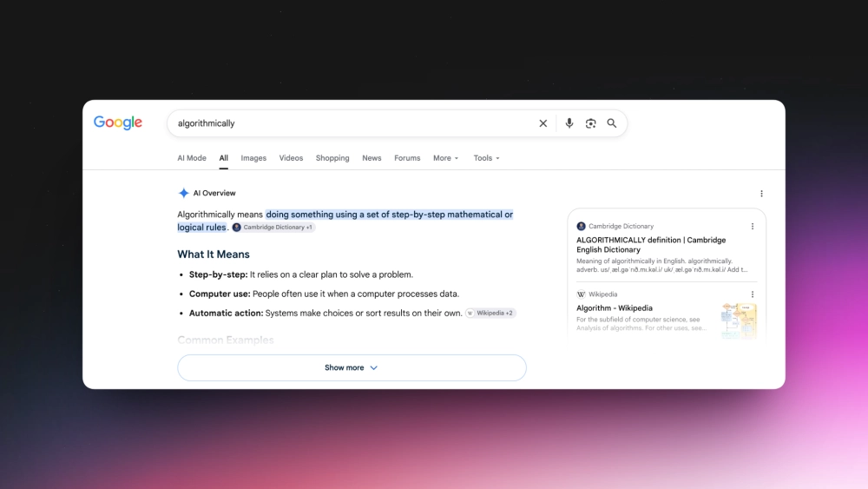The width and height of the screenshot is (868, 489).
Task: Click the AI Overview label
Action: pyautogui.click(x=214, y=193)
